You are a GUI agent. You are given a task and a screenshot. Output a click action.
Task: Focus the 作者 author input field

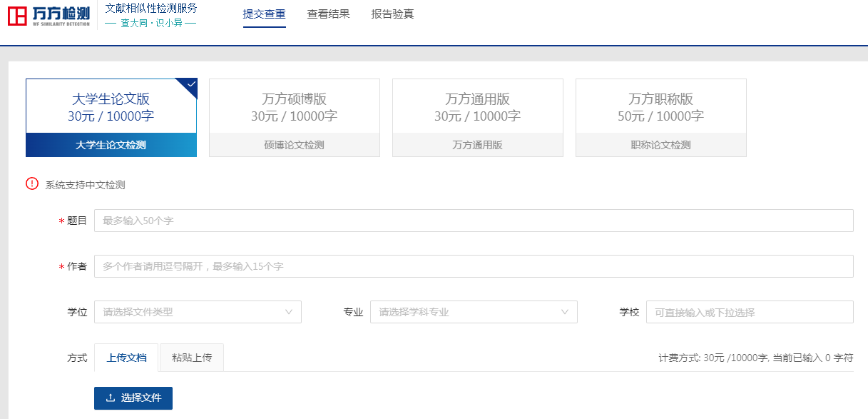coord(474,266)
